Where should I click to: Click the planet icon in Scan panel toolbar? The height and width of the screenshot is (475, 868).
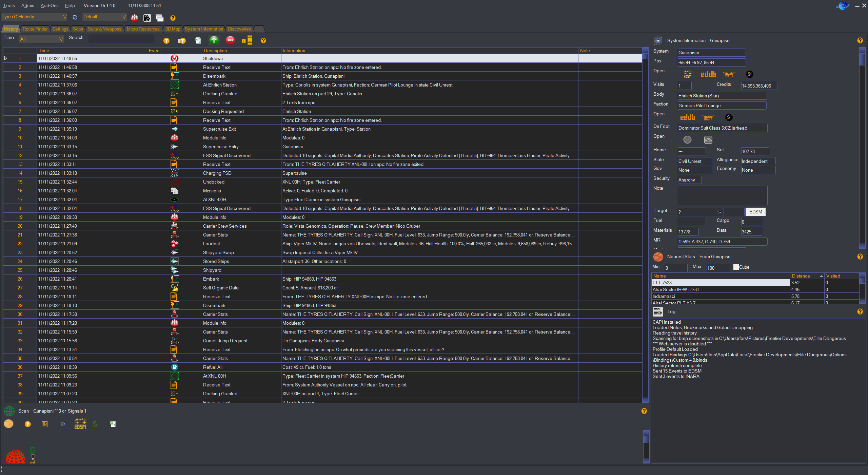(8, 424)
